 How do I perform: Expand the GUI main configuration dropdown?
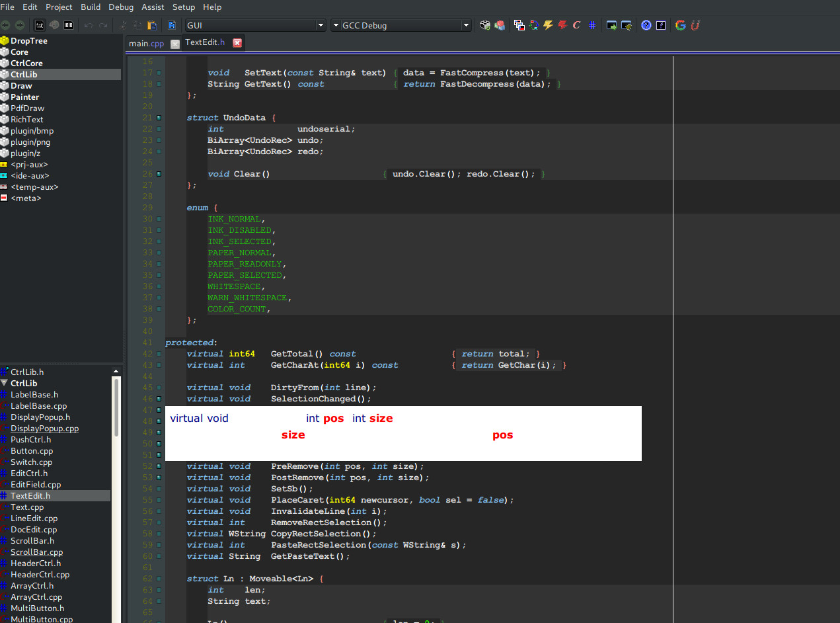pyautogui.click(x=321, y=25)
